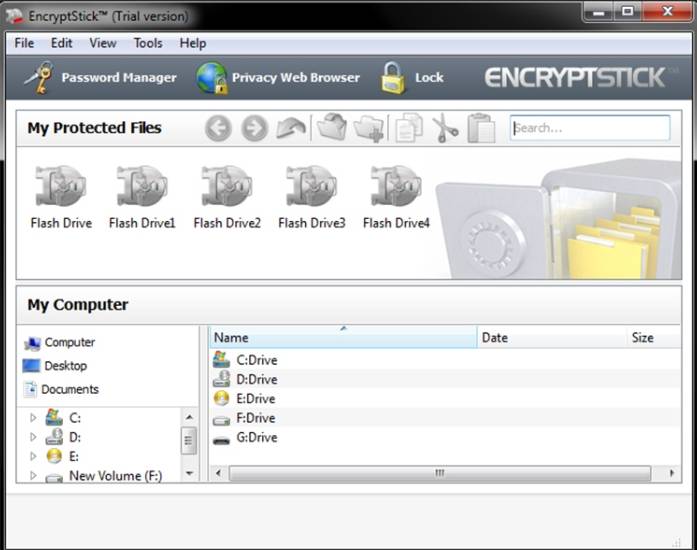This screenshot has height=550, width=697.
Task: Sort by the Date column header
Action: (x=552, y=337)
